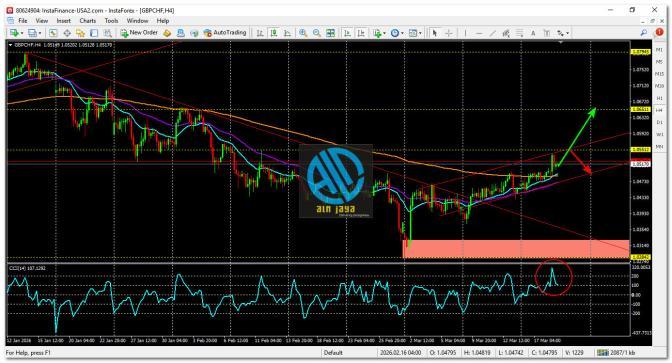Click the connection status bars indicator
This screenshot has height=363, width=672.
[x=603, y=353]
